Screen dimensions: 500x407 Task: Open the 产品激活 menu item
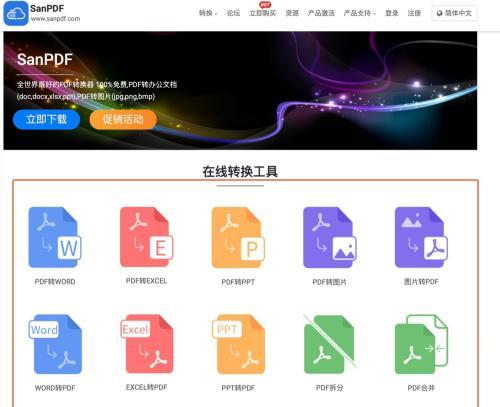pyautogui.click(x=321, y=13)
